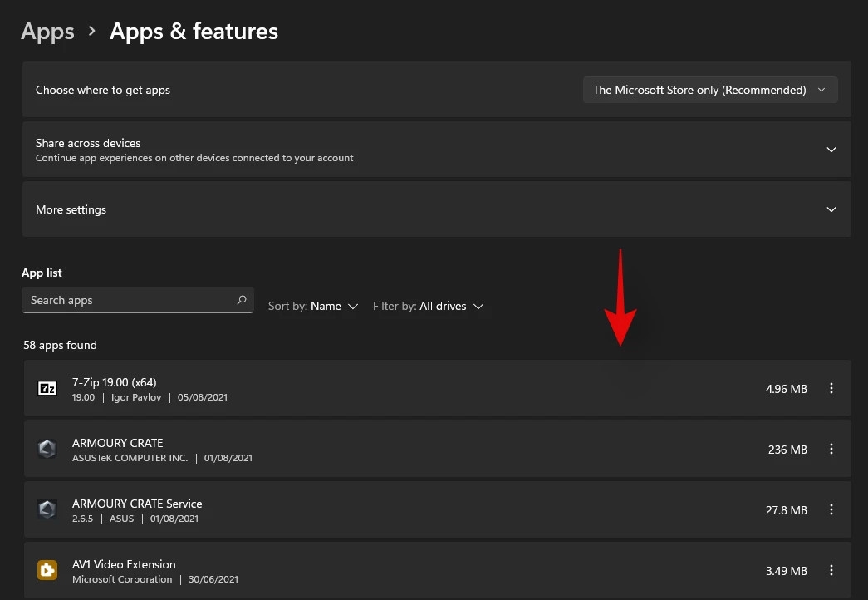Image resolution: width=868 pixels, height=600 pixels.
Task: Click the AV1 Video Extension icon
Action: tap(47, 570)
